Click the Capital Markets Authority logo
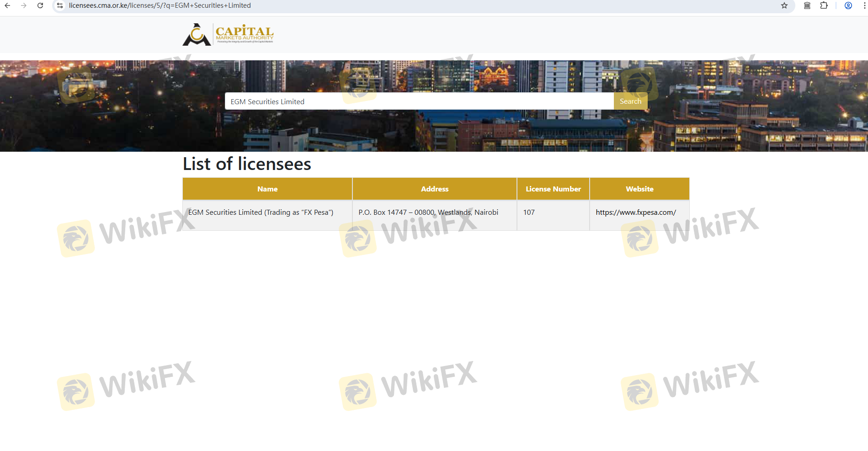This screenshot has width=868, height=451. [228, 34]
